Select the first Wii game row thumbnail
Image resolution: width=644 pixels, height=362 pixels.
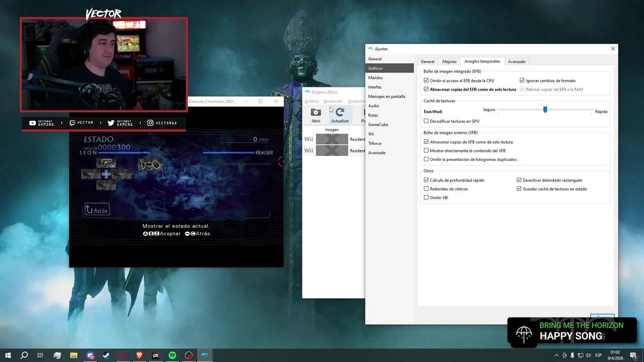[332, 139]
